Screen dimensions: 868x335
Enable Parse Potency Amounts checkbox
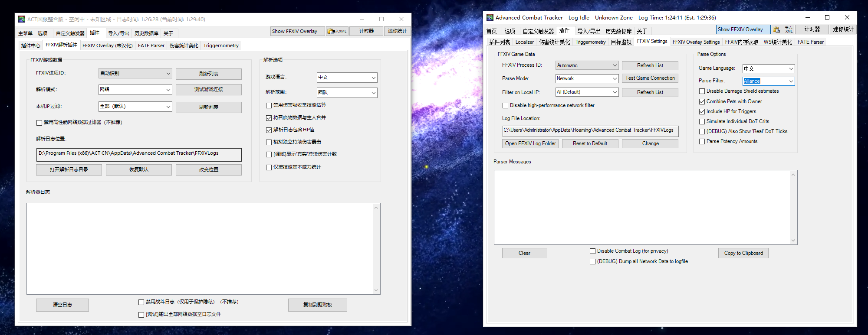point(702,141)
